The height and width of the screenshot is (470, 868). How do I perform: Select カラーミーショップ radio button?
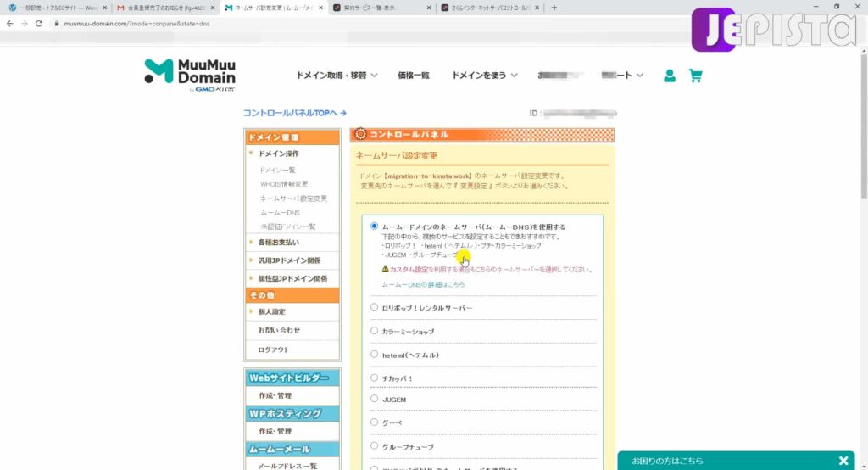click(374, 331)
